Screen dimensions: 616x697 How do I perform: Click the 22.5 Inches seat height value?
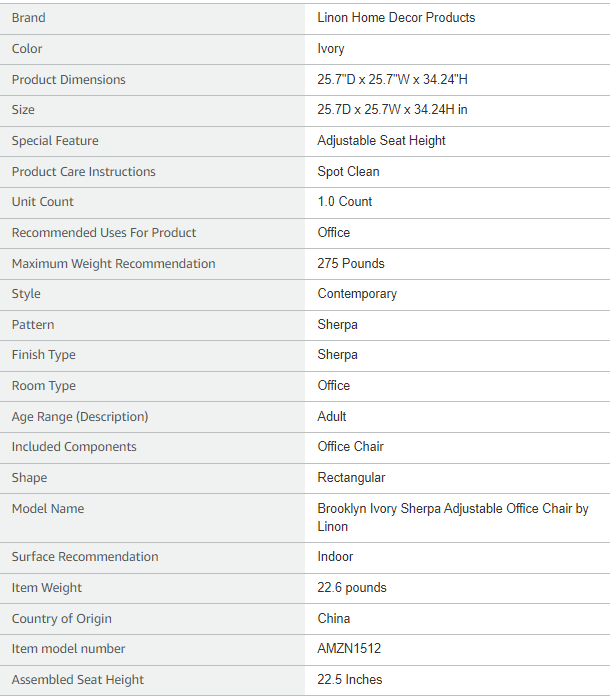pos(350,680)
